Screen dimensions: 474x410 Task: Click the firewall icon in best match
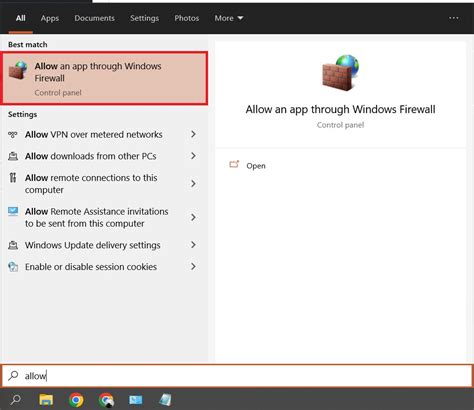[x=18, y=70]
